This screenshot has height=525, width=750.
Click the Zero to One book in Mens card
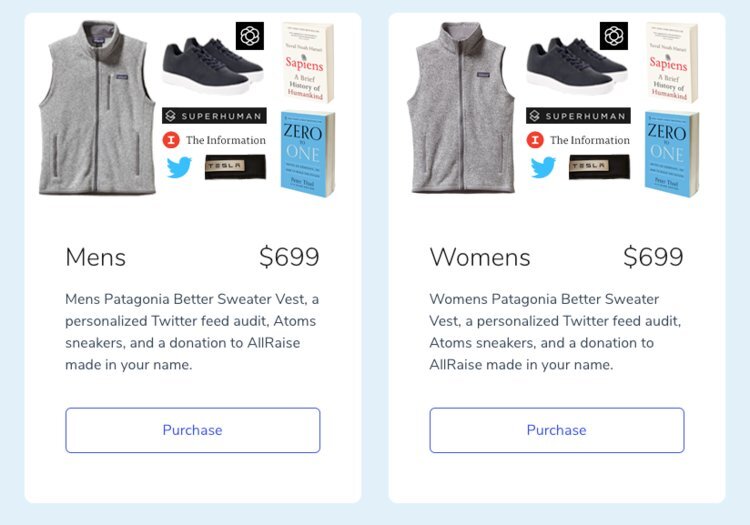point(308,154)
